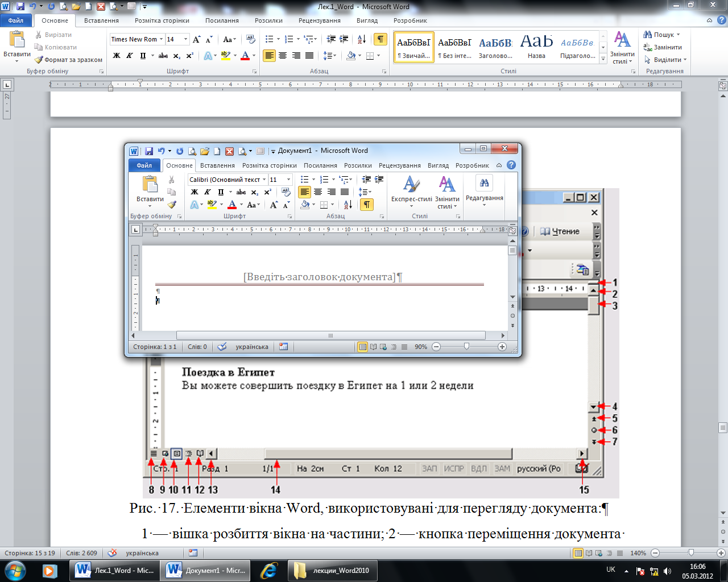Click Format Painter 'Формат за зразком' in Лек.1_Word
728x582 pixels.
click(x=68, y=60)
